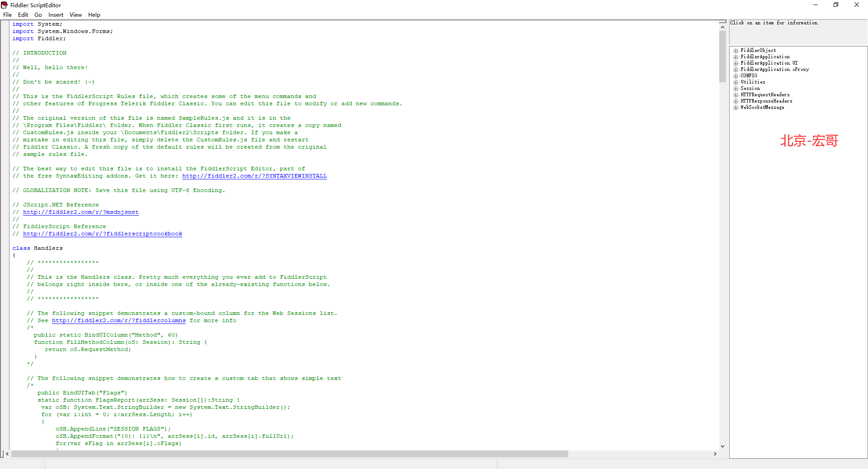Select CONFIG label in class tree
The image size is (868, 469).
click(x=749, y=76)
